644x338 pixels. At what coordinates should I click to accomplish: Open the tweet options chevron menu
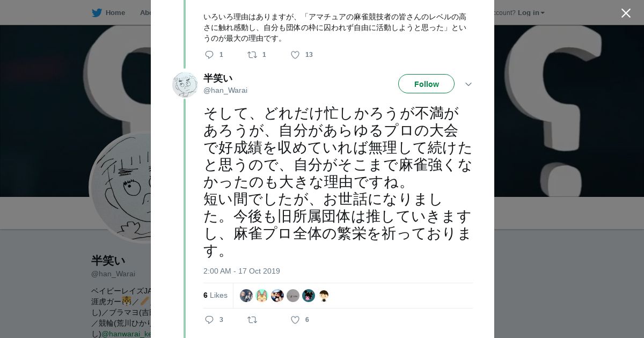[x=468, y=84]
